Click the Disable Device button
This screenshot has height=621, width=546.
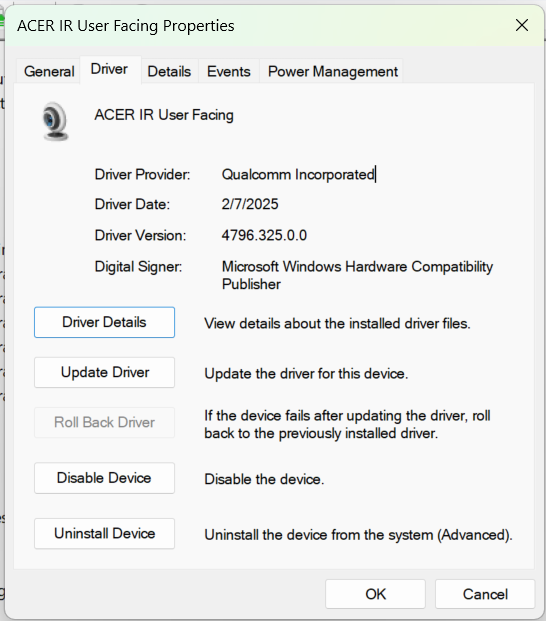tap(105, 478)
